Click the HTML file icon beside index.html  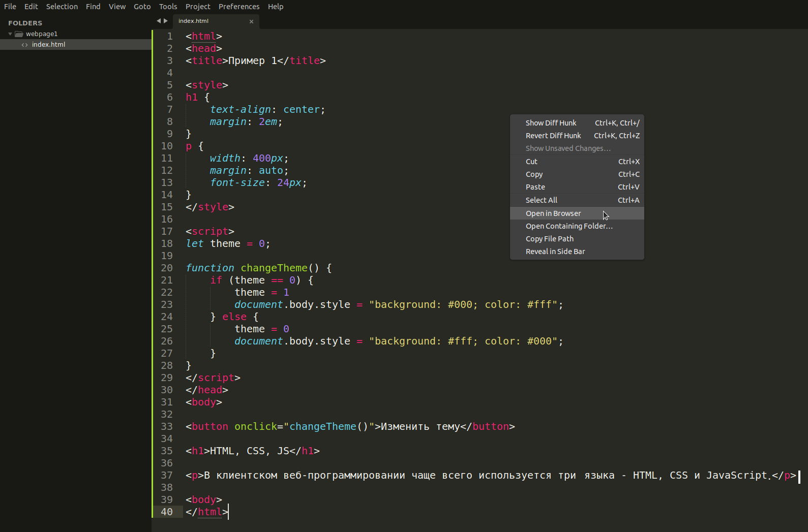point(24,45)
